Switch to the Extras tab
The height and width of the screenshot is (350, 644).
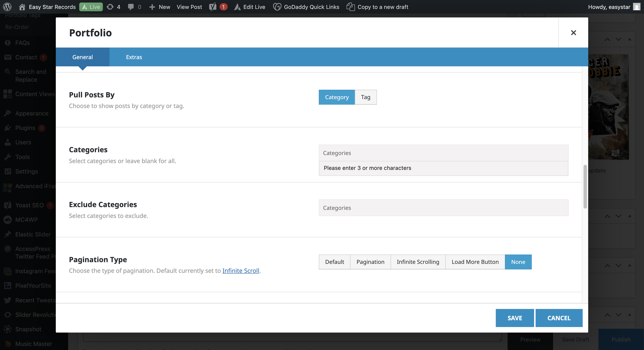(x=134, y=57)
